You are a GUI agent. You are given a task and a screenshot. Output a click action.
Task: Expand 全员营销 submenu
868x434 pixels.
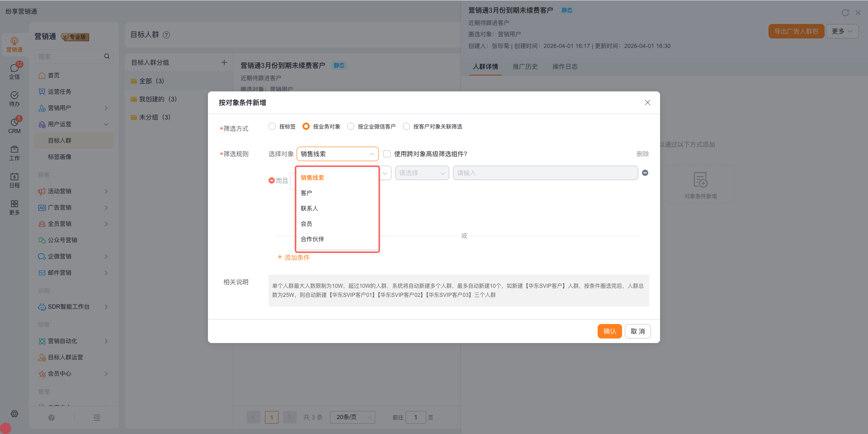point(106,224)
